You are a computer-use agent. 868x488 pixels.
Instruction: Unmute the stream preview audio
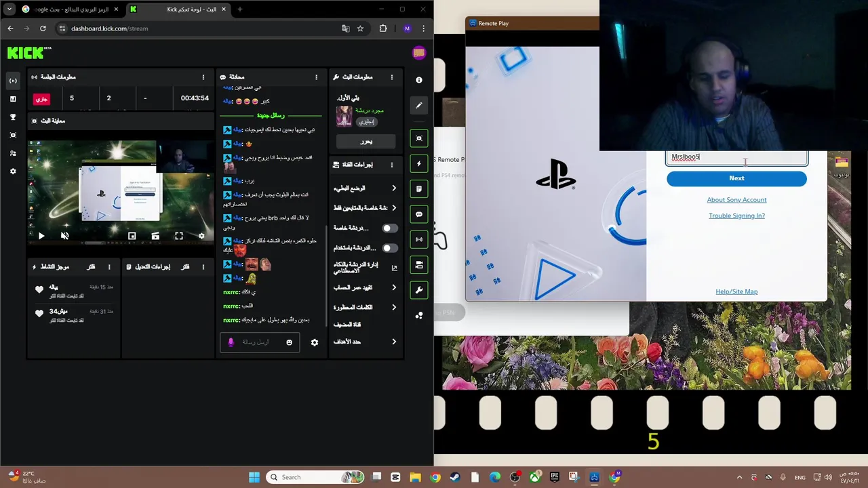64,236
